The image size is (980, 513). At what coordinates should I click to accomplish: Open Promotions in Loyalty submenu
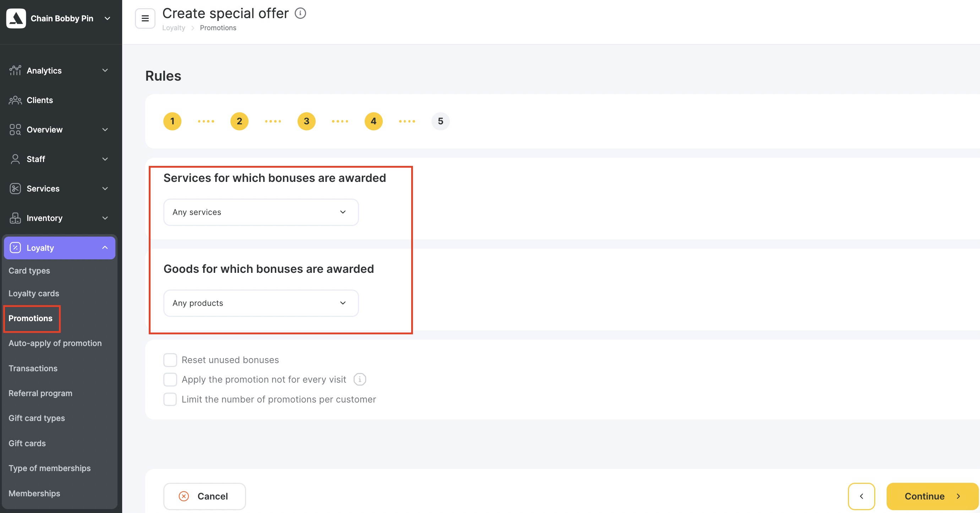(31, 318)
